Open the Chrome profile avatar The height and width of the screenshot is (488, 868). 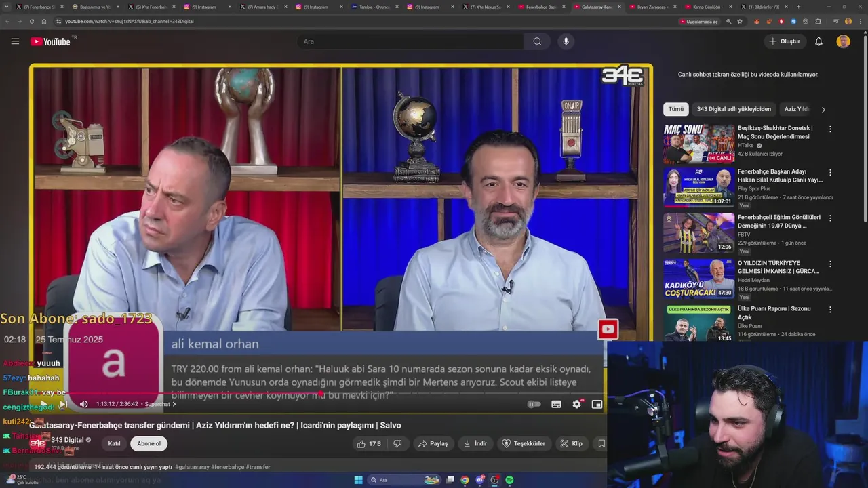click(x=848, y=21)
